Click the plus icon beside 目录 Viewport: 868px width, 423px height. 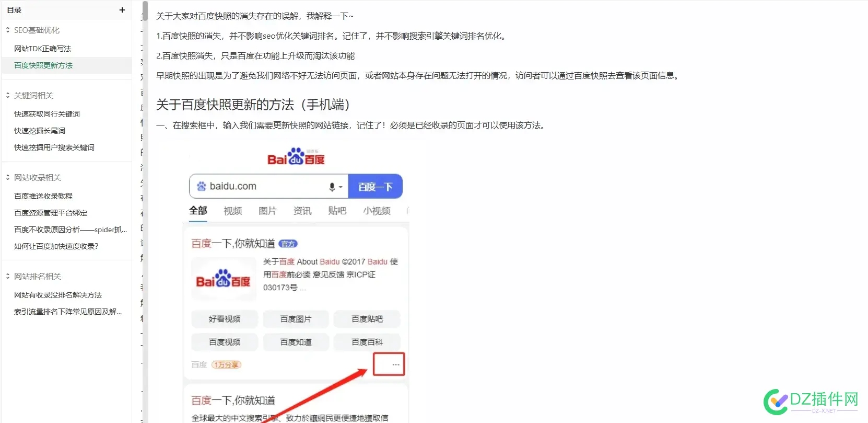tap(122, 10)
